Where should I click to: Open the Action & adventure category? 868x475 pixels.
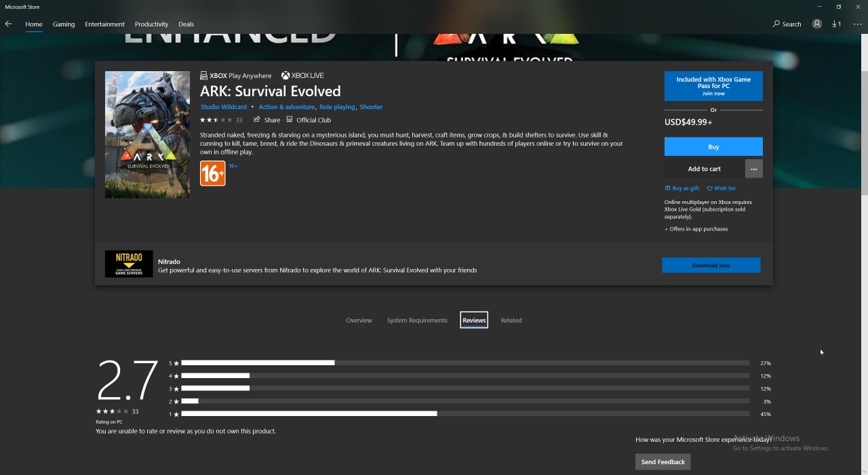(287, 107)
